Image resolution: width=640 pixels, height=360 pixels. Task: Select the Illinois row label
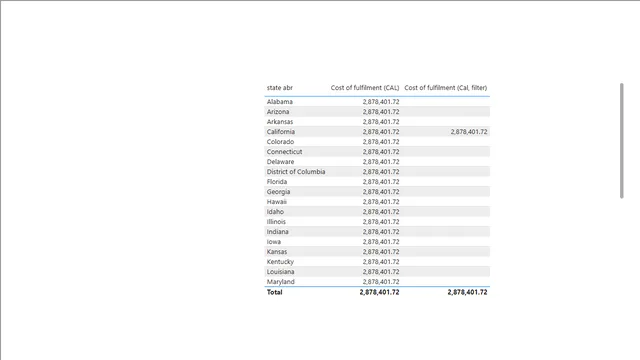[276, 222]
